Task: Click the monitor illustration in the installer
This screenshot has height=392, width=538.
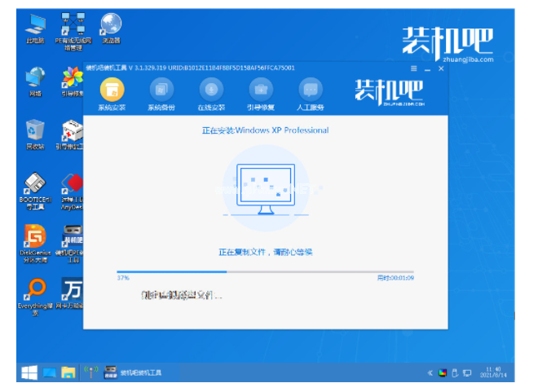Action: (266, 189)
